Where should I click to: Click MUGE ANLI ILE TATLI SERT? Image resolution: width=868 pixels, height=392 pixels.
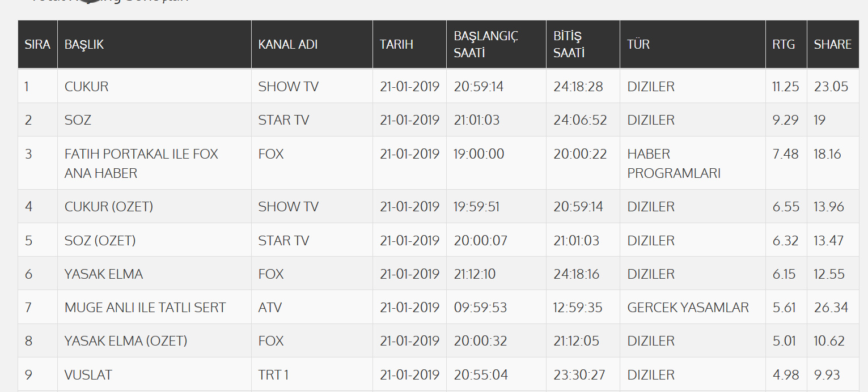[x=145, y=308]
